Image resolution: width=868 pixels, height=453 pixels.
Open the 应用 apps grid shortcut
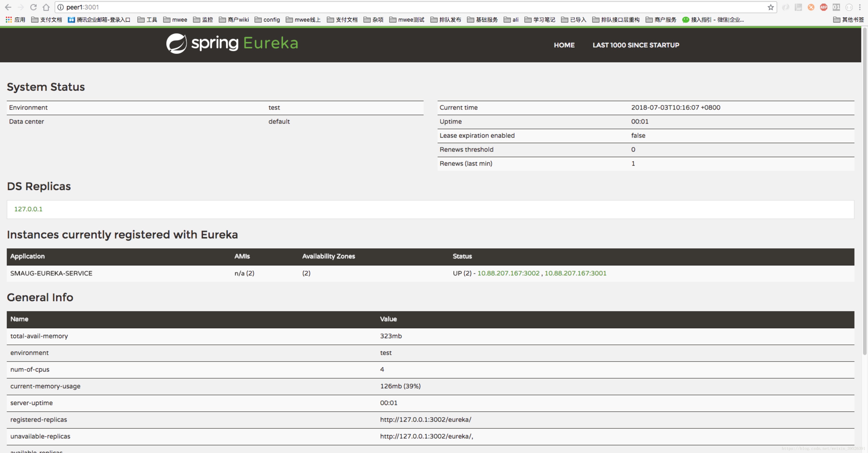(x=16, y=19)
